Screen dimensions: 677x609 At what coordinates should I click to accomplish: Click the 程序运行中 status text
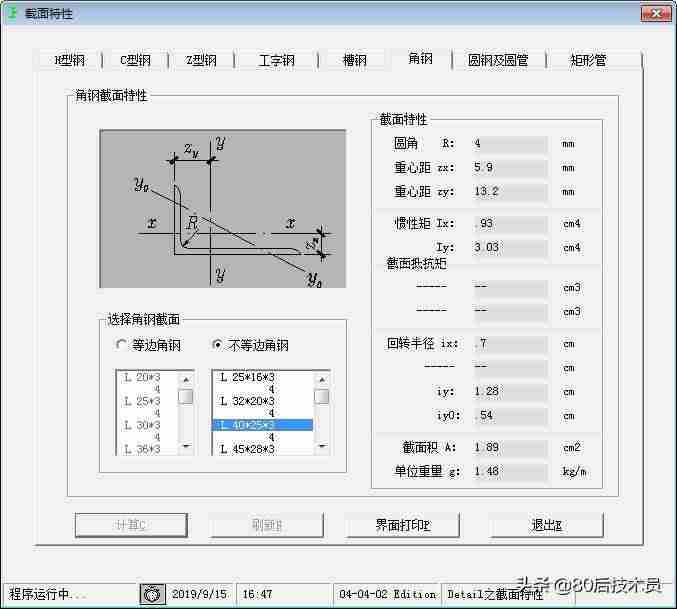point(47,594)
